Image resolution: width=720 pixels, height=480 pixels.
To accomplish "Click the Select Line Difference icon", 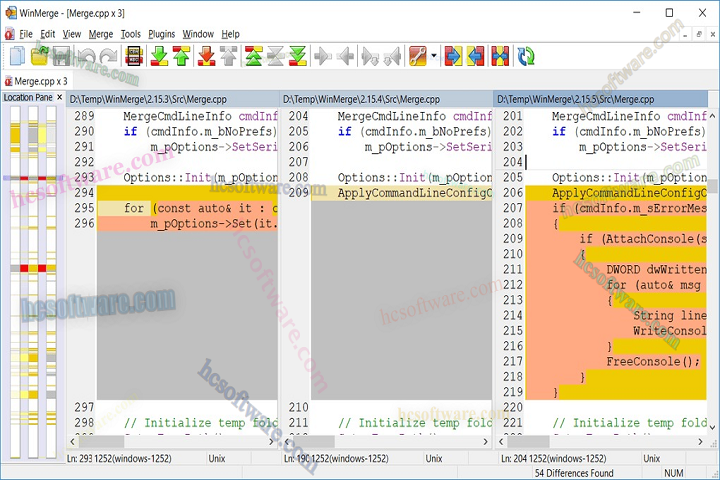I will pyautogui.click(x=134, y=56).
